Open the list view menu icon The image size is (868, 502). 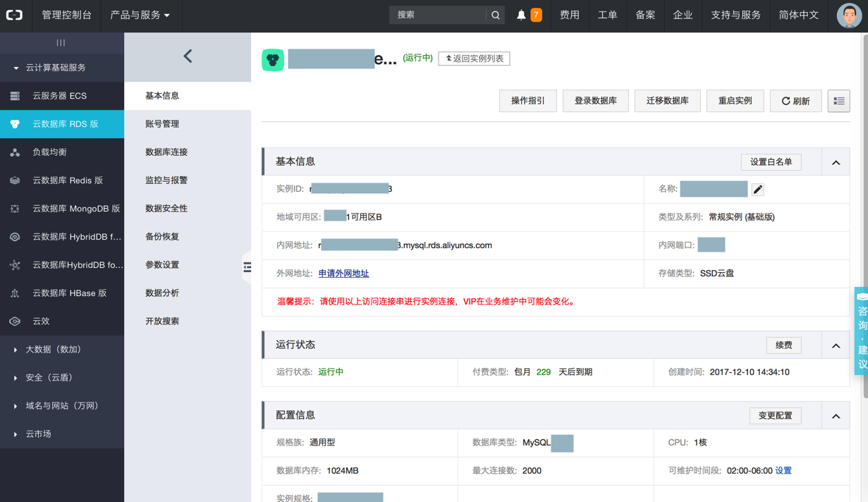(x=839, y=101)
